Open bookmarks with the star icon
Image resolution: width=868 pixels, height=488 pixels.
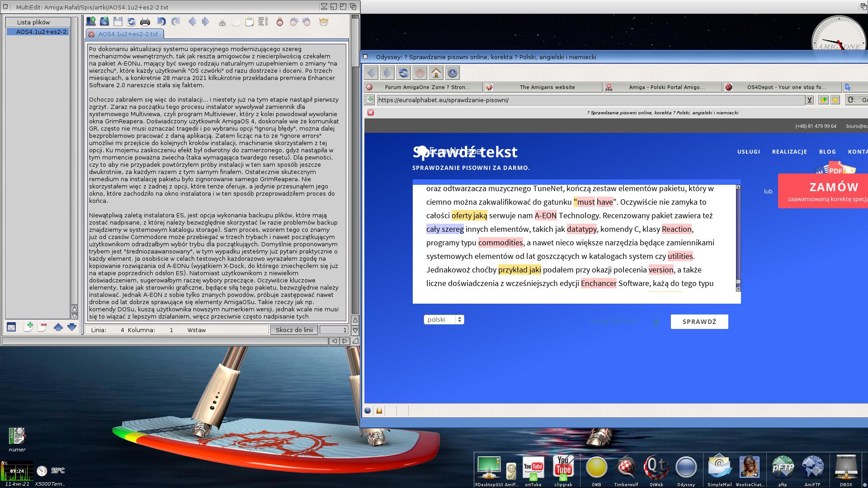coord(835,100)
